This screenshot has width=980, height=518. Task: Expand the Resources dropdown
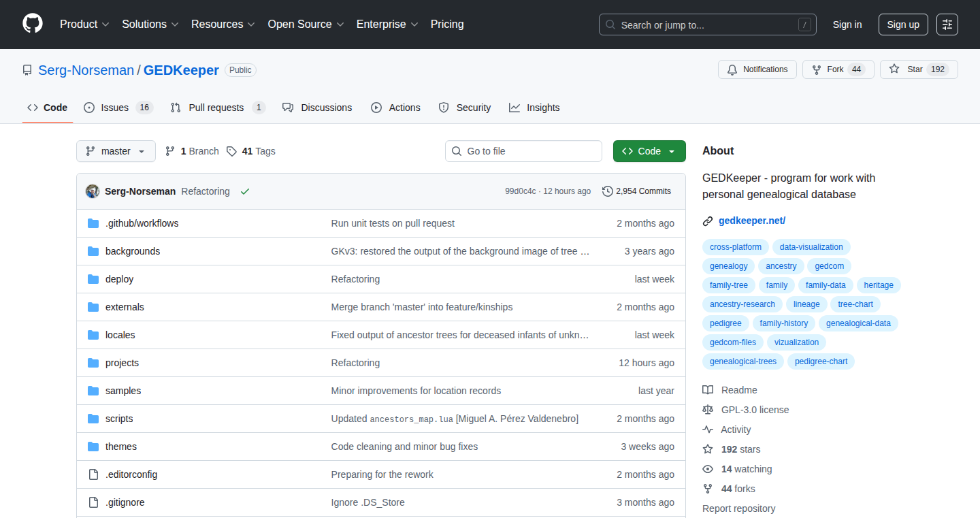(223, 24)
